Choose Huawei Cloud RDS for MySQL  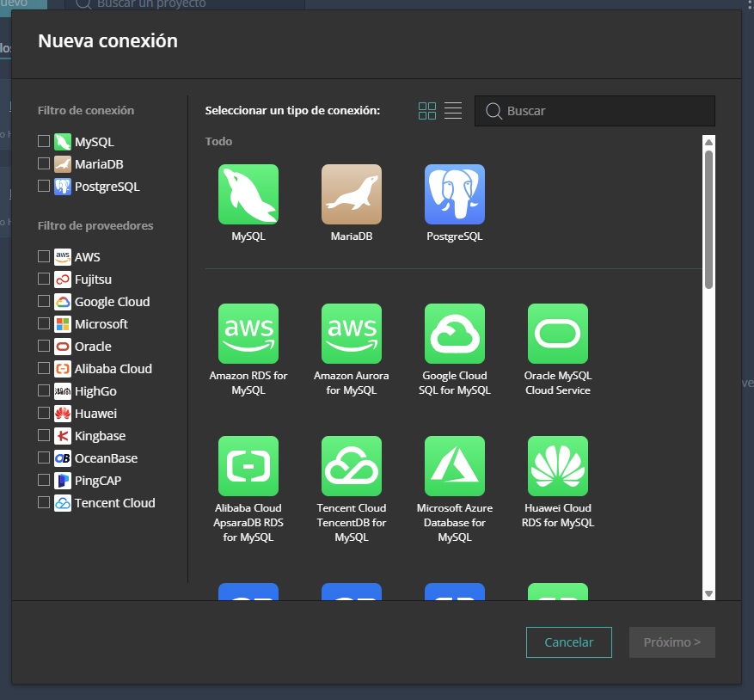pyautogui.click(x=558, y=466)
